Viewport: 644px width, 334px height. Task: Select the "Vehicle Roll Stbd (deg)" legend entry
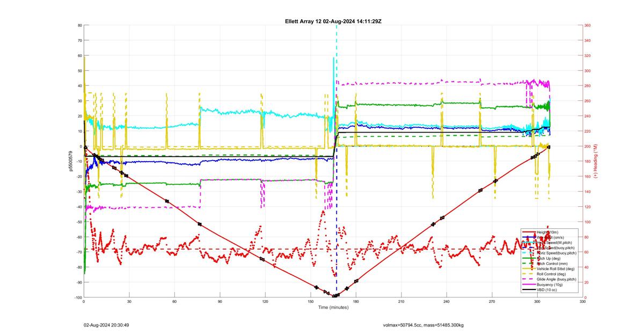(555, 269)
